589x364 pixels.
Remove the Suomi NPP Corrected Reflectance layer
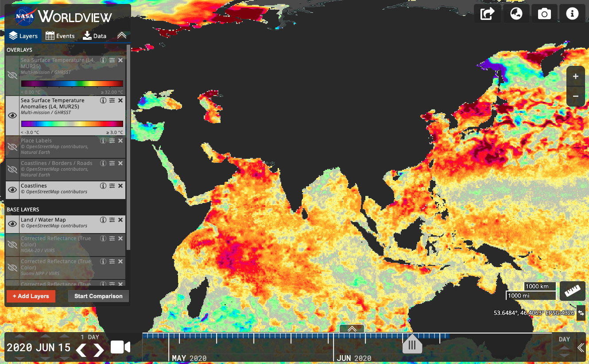[x=120, y=261]
